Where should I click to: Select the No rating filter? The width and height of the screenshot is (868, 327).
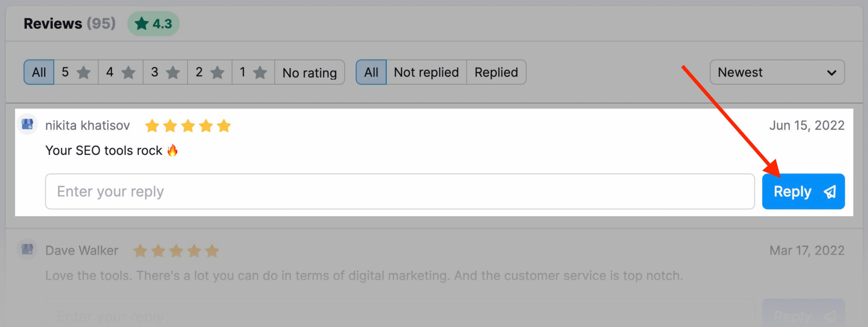[x=310, y=72]
